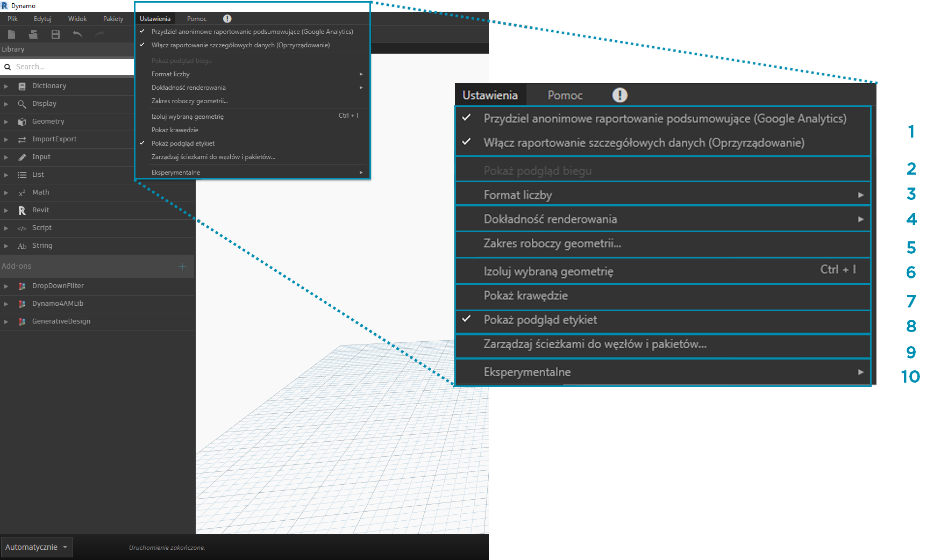Open the Edytuj menu

click(42, 19)
